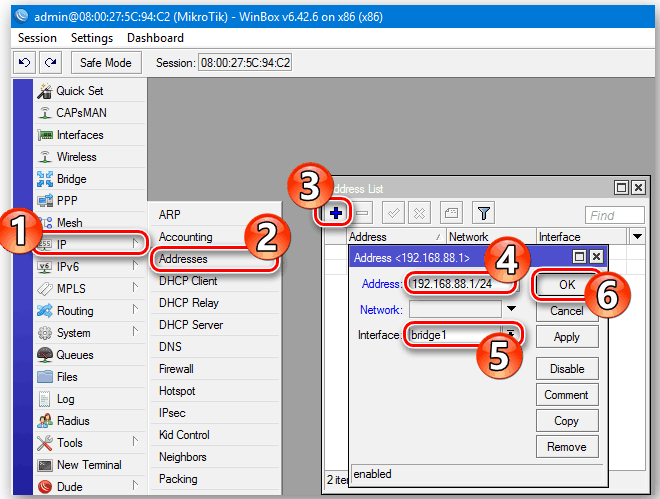Image resolution: width=660 pixels, height=499 pixels.
Task: Click the Redo arrow icon
Action: [51, 63]
